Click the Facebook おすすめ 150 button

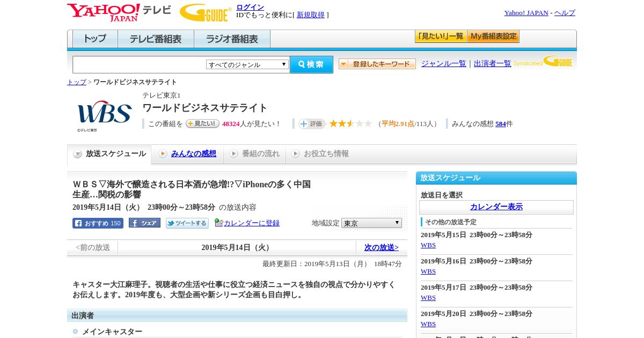coord(98,223)
